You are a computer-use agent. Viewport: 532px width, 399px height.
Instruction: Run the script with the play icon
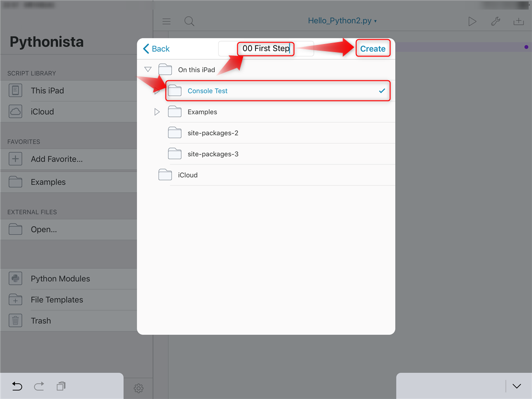point(472,22)
